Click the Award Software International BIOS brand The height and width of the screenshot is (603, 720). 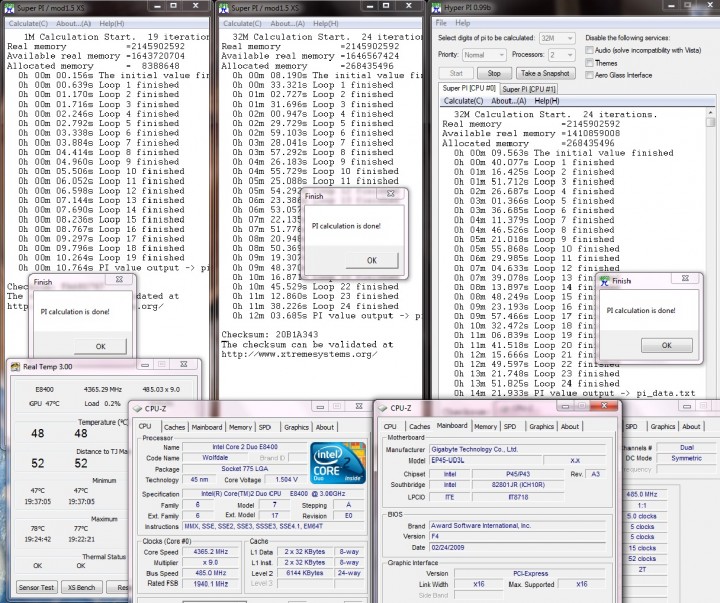tap(517, 525)
